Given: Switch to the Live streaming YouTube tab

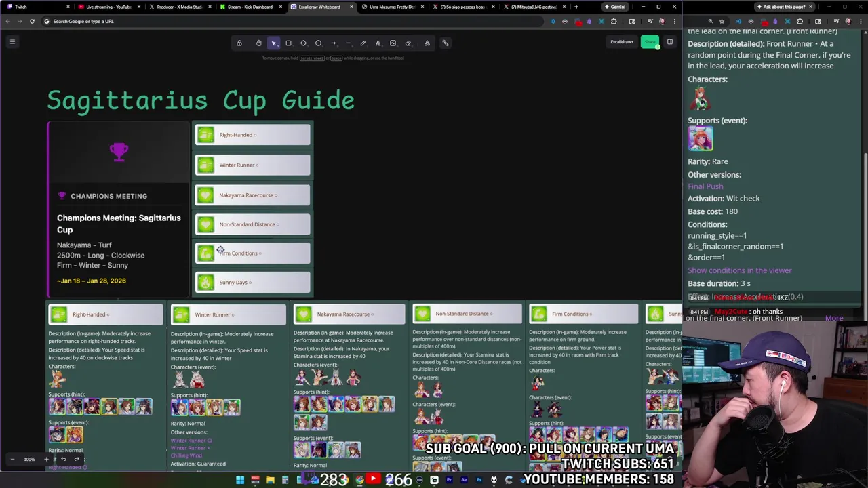Looking at the screenshot, I should click(x=108, y=7).
